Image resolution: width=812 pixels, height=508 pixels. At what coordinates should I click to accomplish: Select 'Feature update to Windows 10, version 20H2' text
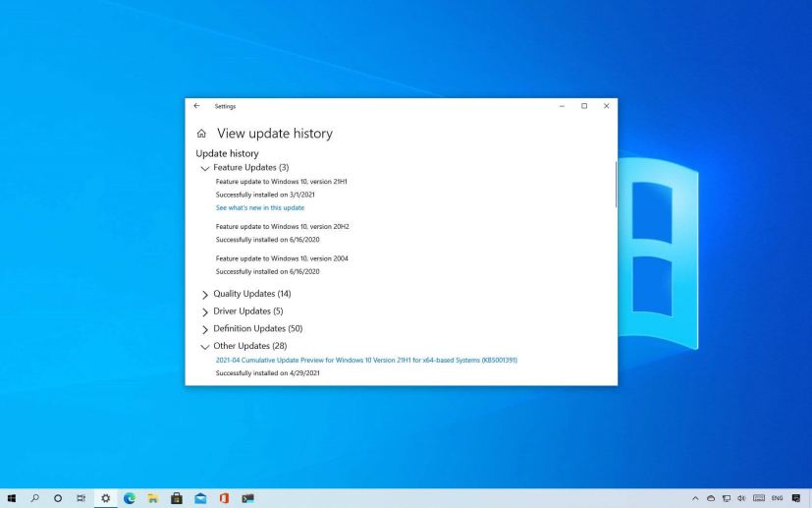pos(282,227)
